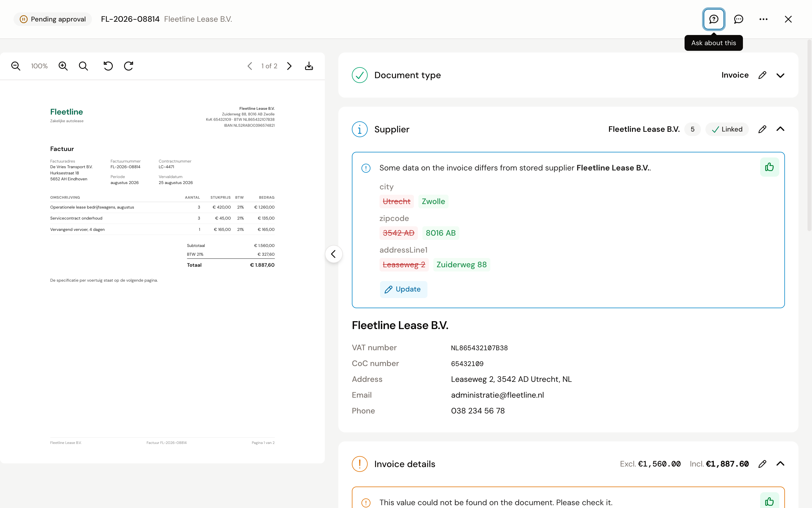
Task: Click invoice number FL-2026-08814 in header
Action: [x=130, y=19]
